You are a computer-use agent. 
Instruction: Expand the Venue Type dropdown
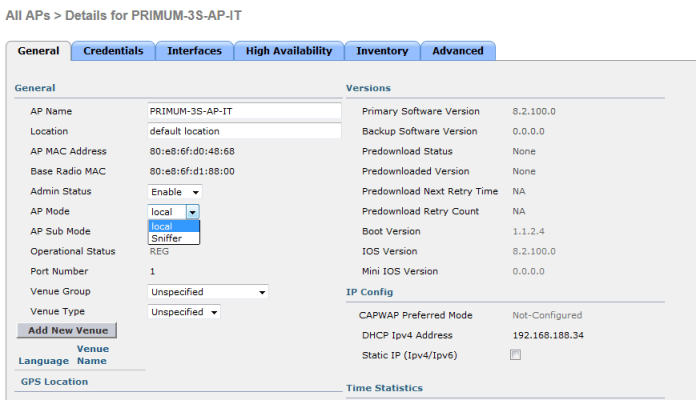click(x=184, y=312)
